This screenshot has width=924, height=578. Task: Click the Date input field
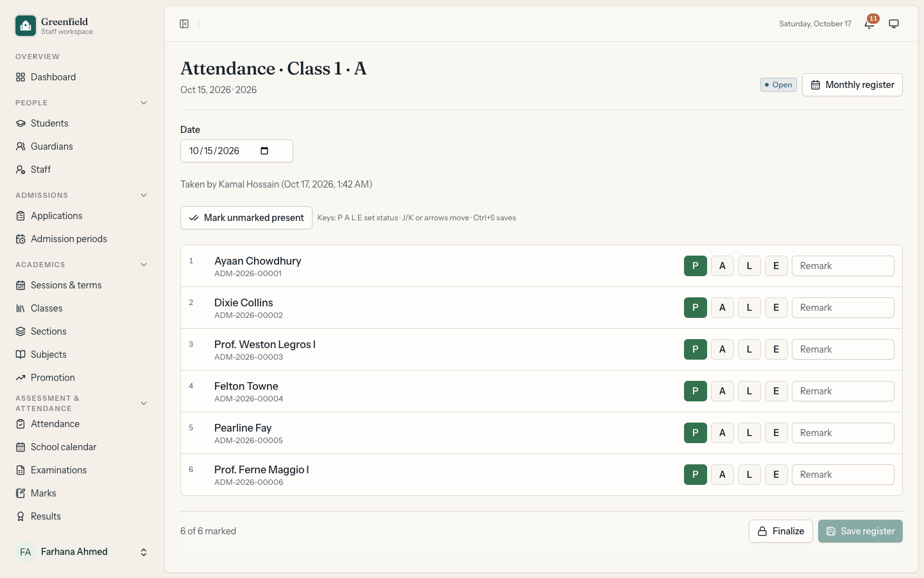pyautogui.click(x=237, y=151)
